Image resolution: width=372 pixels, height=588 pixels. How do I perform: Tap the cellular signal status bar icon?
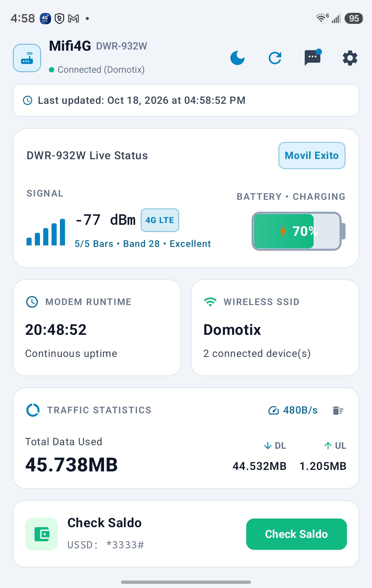coord(336,18)
